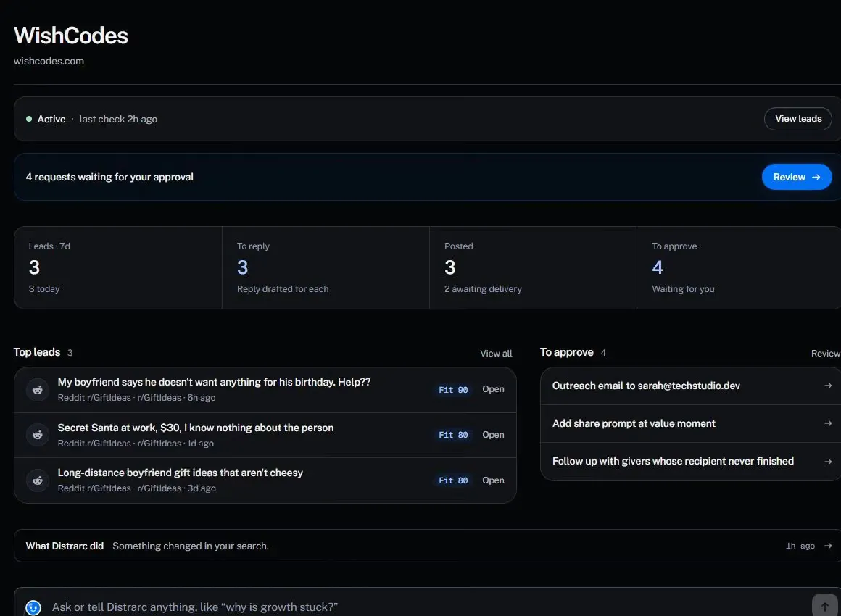Open the To approve stat card
The image size is (841, 616).
[x=739, y=267]
